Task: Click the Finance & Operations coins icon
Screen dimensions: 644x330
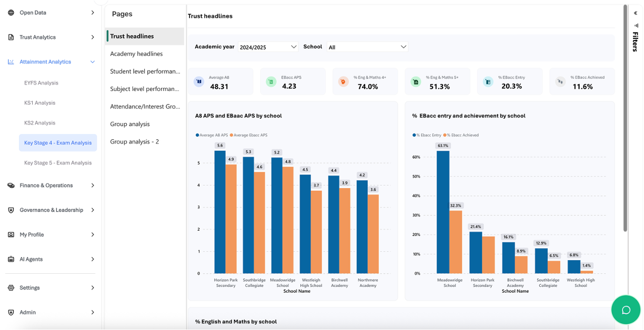Action: (x=11, y=185)
